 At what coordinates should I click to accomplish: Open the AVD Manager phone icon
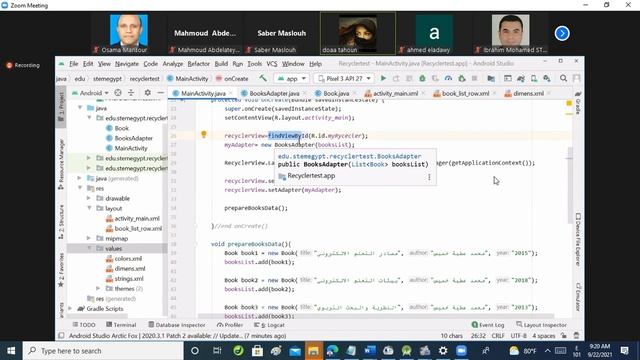pyautogui.click(x=534, y=78)
